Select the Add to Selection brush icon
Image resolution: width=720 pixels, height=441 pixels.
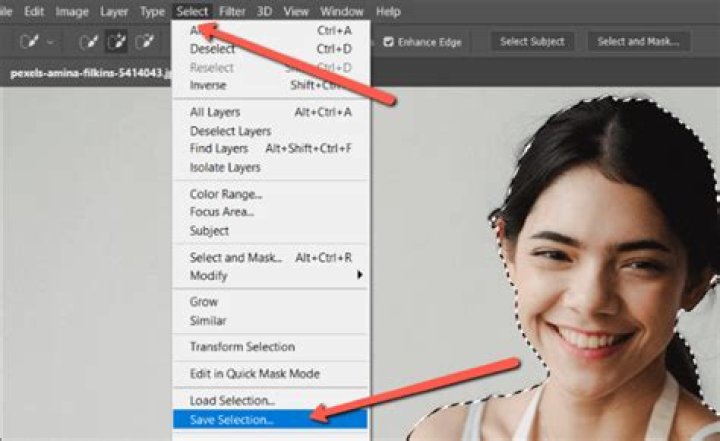[117, 42]
